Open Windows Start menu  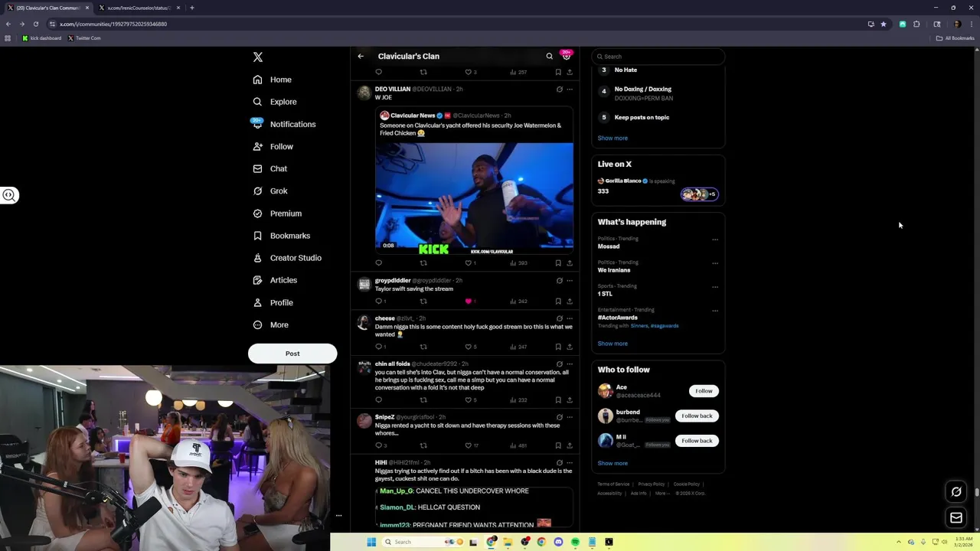371,542
